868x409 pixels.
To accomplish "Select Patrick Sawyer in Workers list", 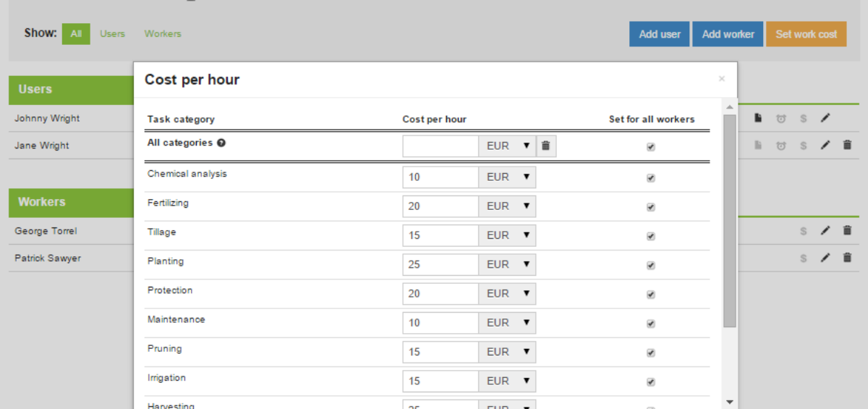I will (x=48, y=258).
